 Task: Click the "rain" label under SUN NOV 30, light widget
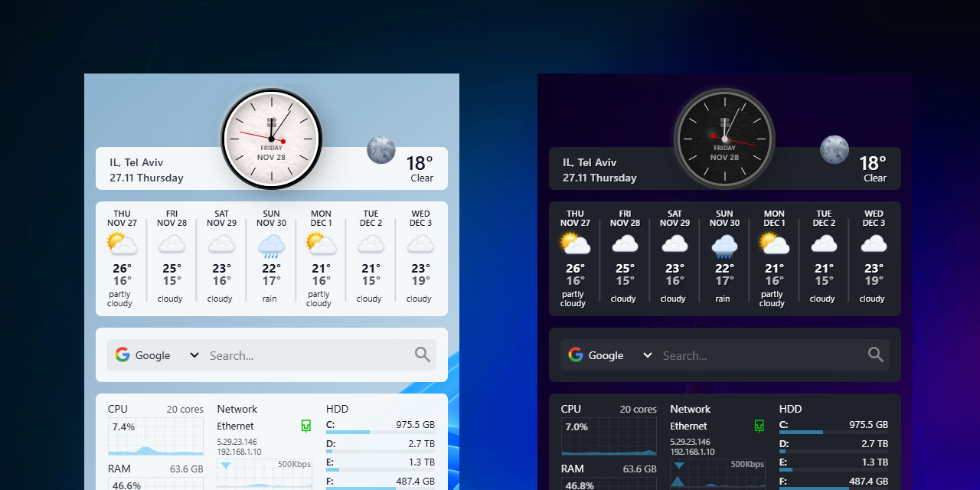[x=269, y=299]
